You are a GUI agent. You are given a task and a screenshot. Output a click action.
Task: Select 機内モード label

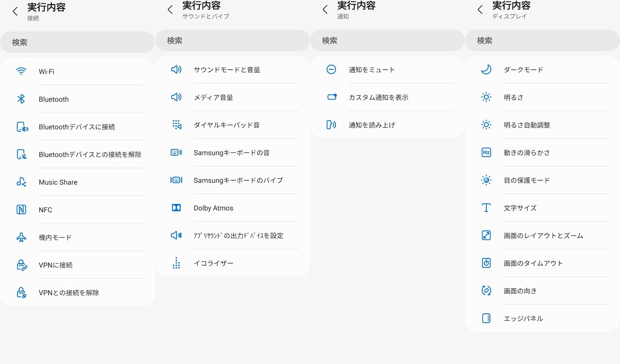(x=55, y=238)
